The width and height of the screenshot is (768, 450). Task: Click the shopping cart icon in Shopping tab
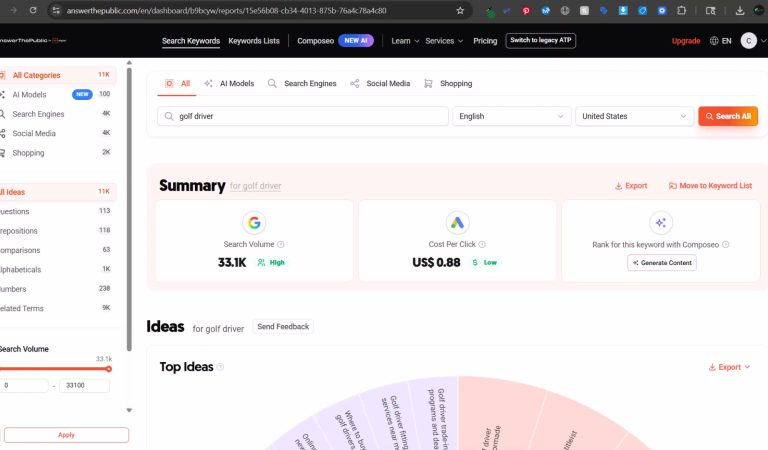pyautogui.click(x=428, y=84)
